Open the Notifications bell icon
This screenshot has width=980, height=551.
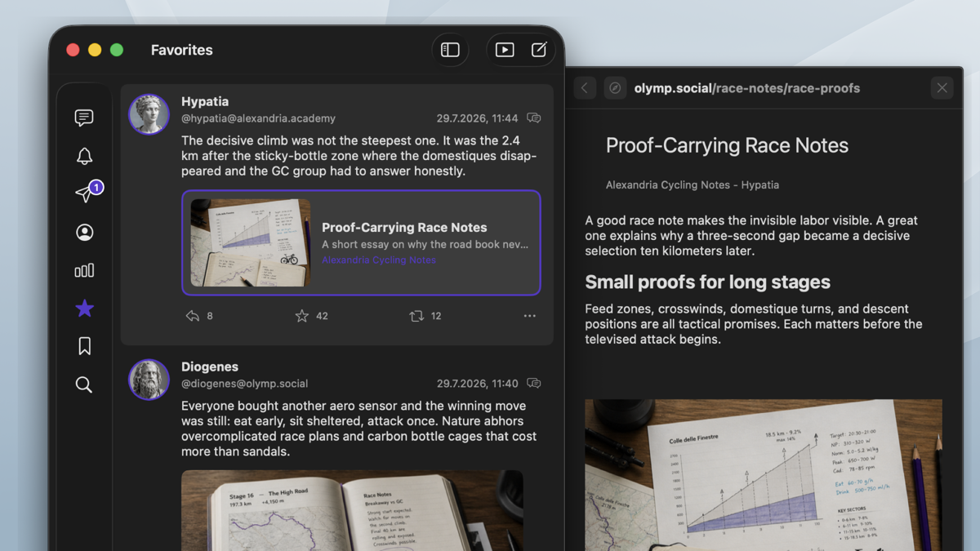point(84,156)
